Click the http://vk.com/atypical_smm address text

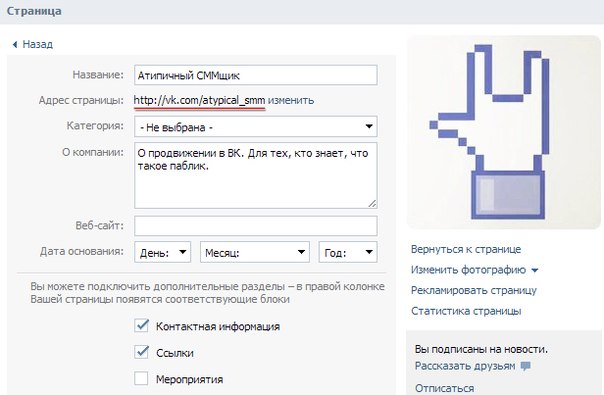[x=199, y=101]
